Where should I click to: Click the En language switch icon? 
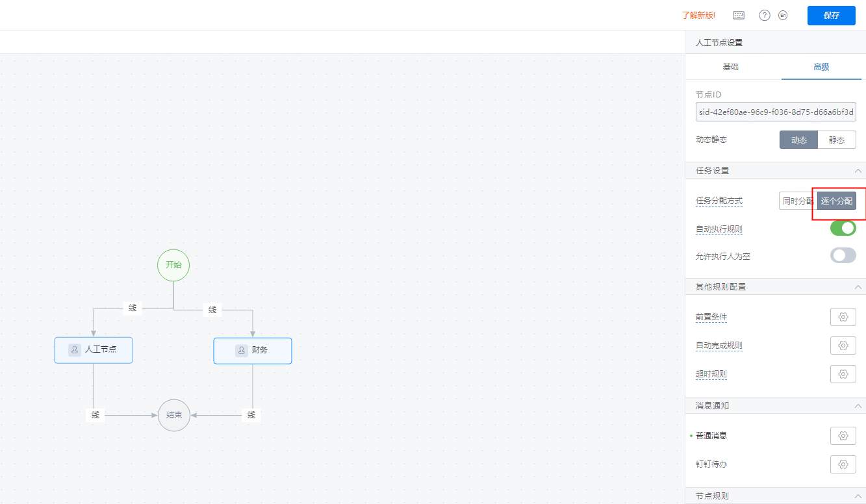click(x=783, y=15)
